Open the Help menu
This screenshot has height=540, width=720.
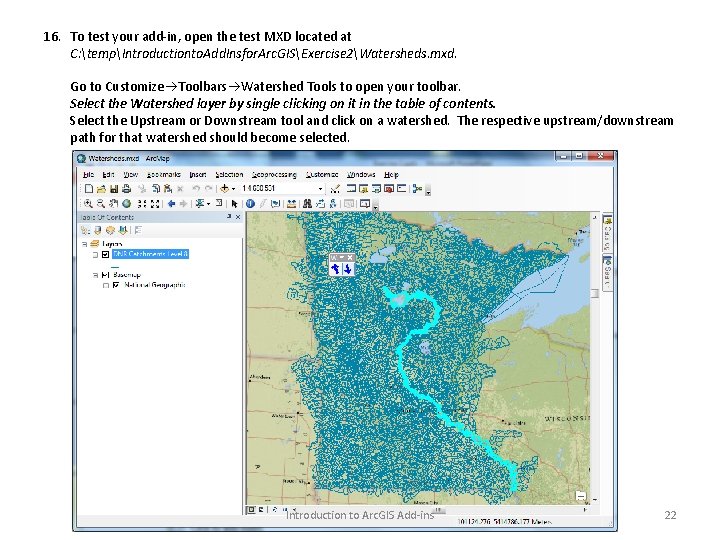(x=391, y=174)
